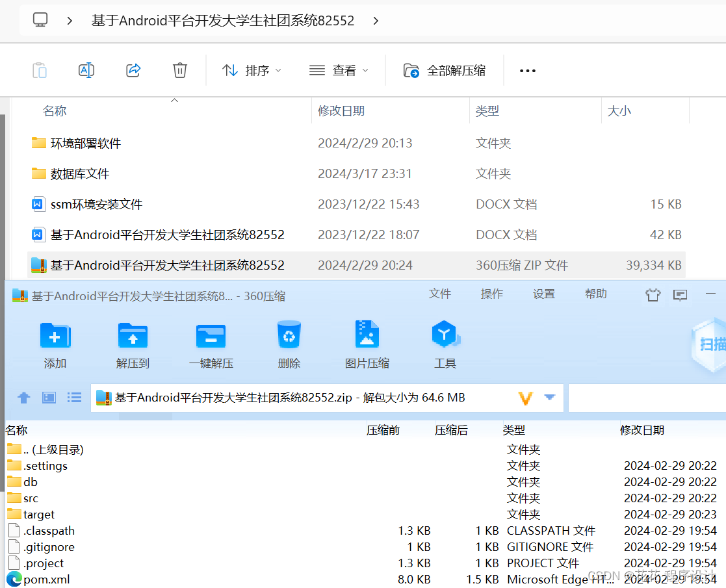This screenshot has width=726, height=588.
Task: Click the pom.xml file entry
Action: (44, 579)
